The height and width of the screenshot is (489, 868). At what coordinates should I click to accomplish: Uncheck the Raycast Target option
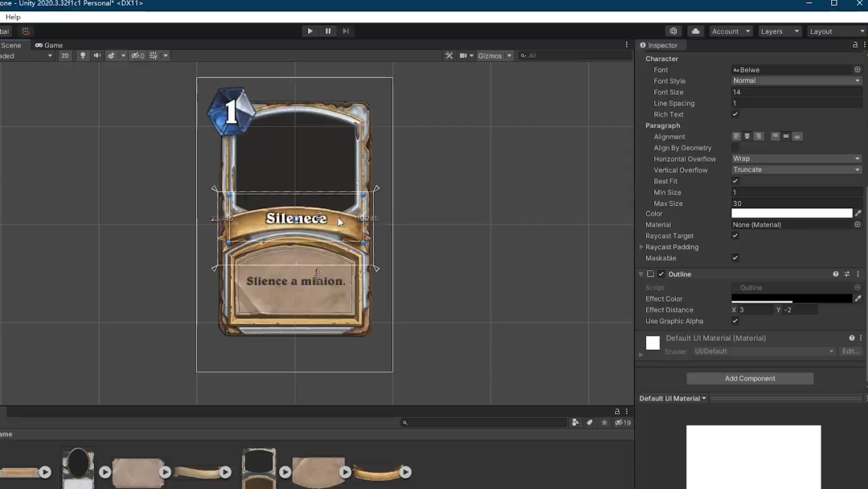click(735, 236)
